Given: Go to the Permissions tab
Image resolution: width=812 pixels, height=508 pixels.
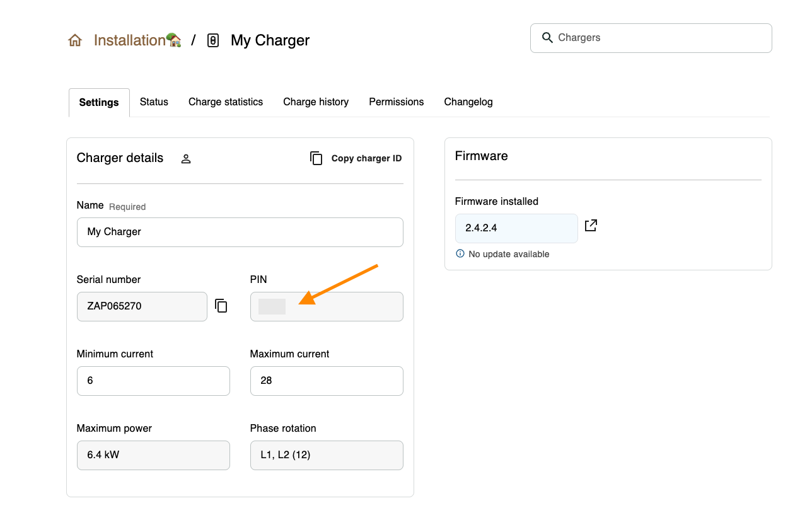Looking at the screenshot, I should coord(397,102).
